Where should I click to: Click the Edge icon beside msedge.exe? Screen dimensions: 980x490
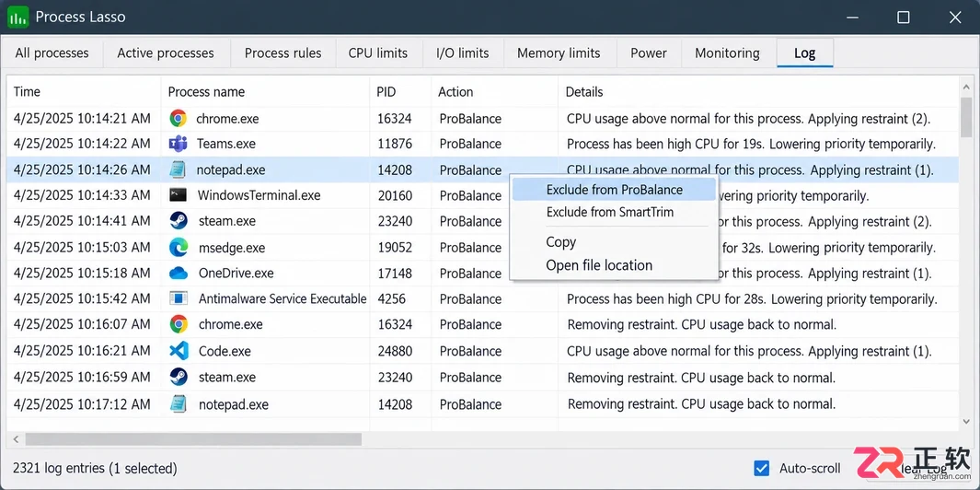pos(179,247)
